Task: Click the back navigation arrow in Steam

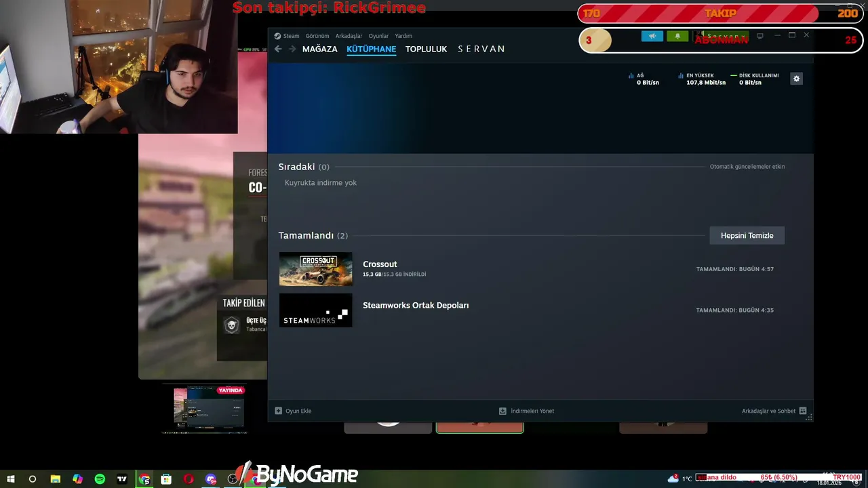Action: [278, 49]
